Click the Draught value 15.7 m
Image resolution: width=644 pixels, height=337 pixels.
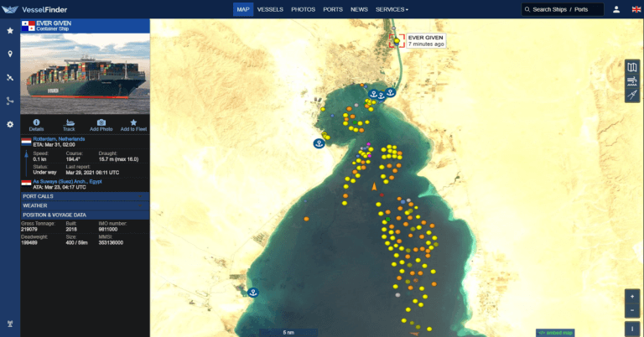coord(118,159)
